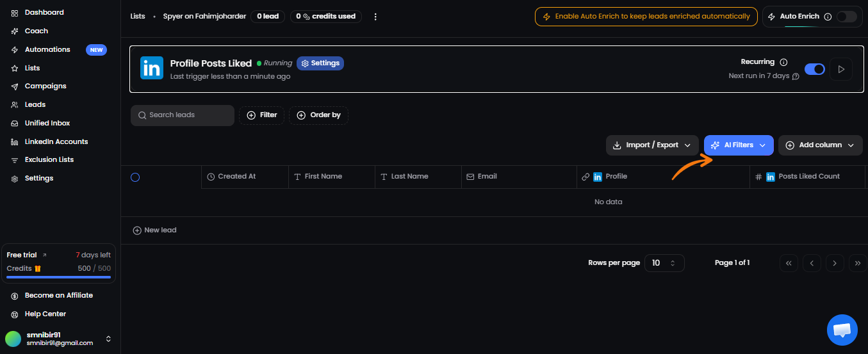
Task: Click the Auto Enrich info icon
Action: 828,17
